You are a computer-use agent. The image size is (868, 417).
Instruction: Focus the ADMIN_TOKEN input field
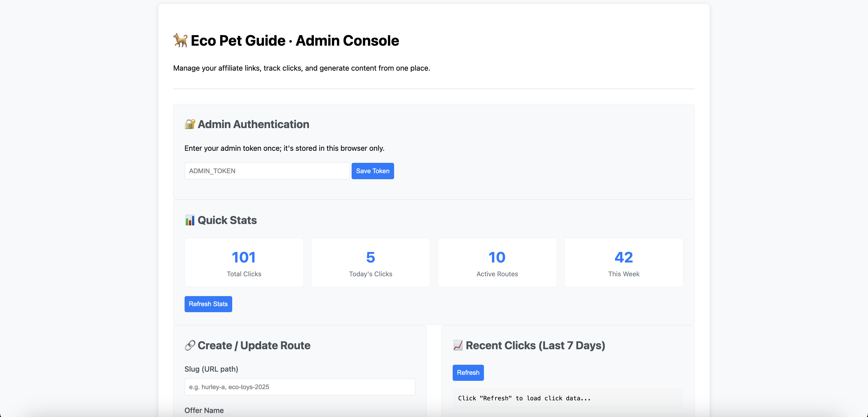click(267, 171)
